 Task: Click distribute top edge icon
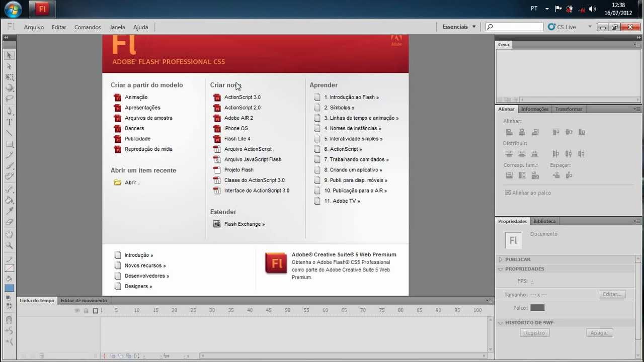[509, 154]
